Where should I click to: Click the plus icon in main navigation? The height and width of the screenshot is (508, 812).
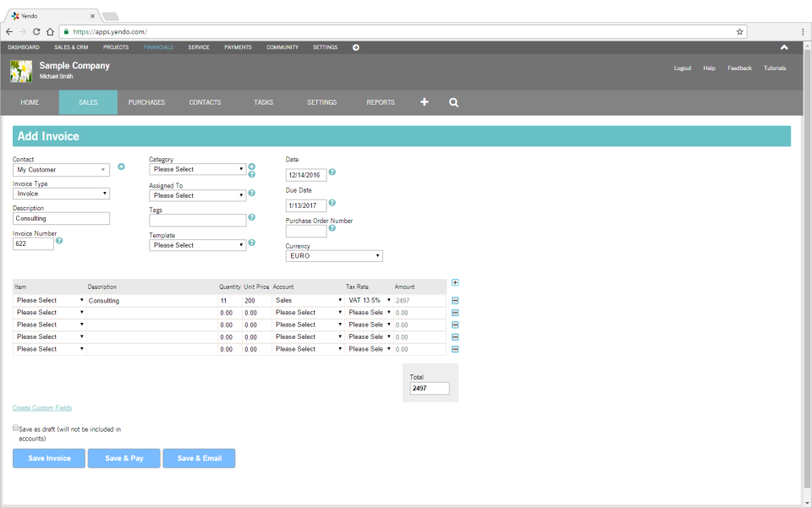click(x=425, y=102)
